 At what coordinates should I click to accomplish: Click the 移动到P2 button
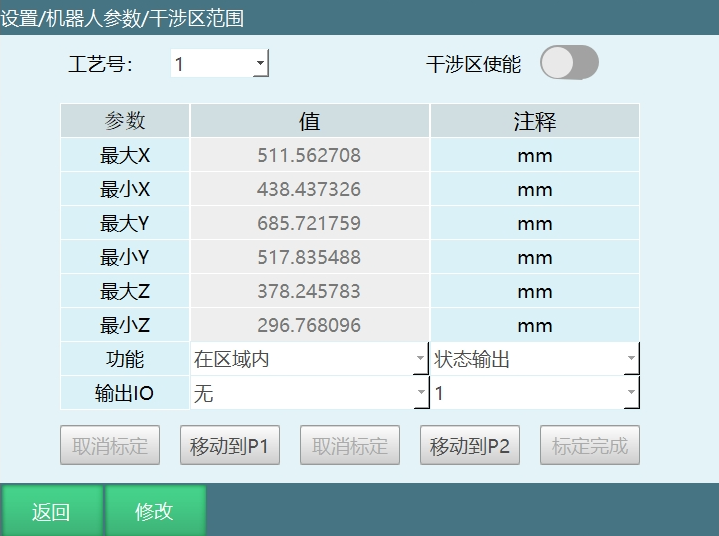point(470,445)
